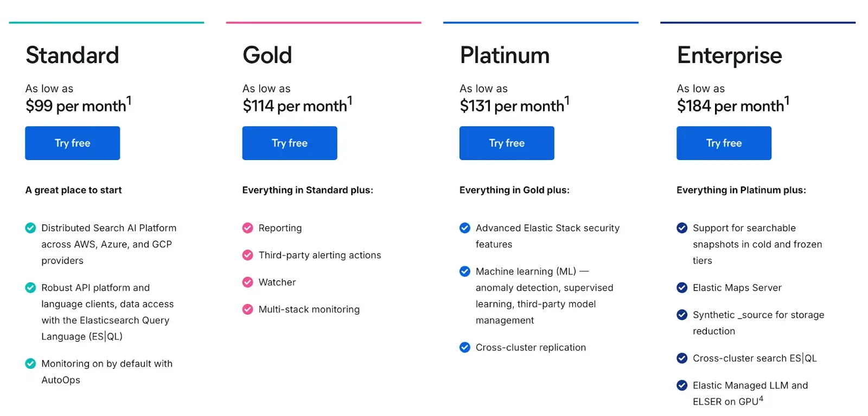
Task: Click the teal checkmark next to Robust API platform
Action: (31, 287)
